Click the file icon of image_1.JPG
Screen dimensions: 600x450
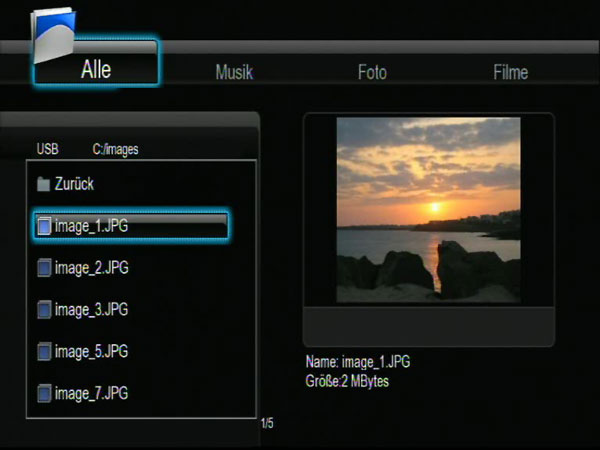coord(44,226)
